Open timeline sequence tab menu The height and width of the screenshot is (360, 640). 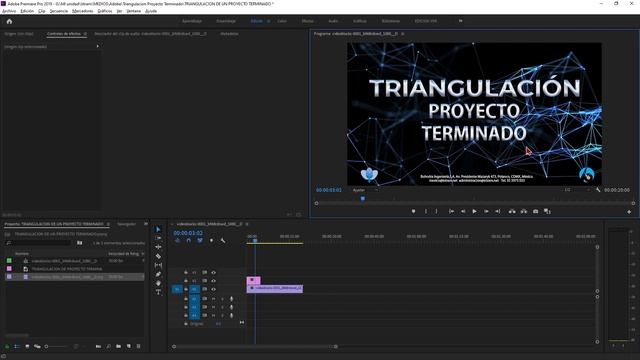(247, 224)
